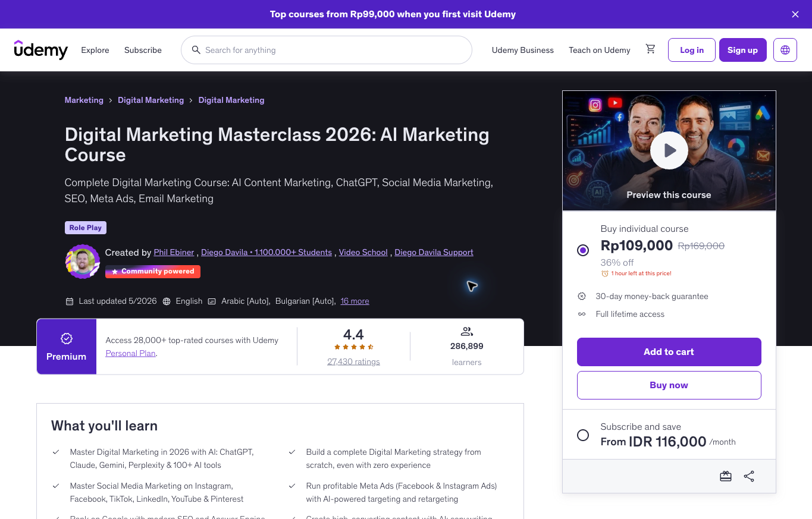812x519 pixels.
Task: Open the Explore menu
Action: pyautogui.click(x=95, y=50)
